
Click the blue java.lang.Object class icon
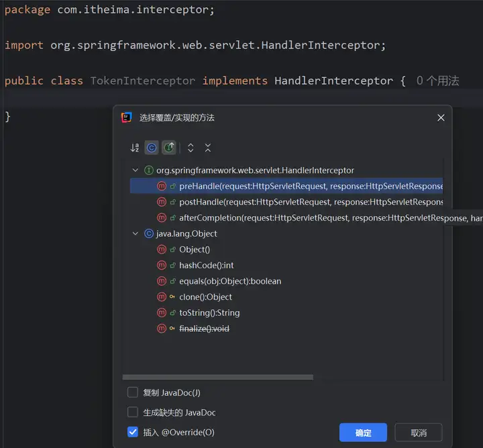click(x=149, y=233)
